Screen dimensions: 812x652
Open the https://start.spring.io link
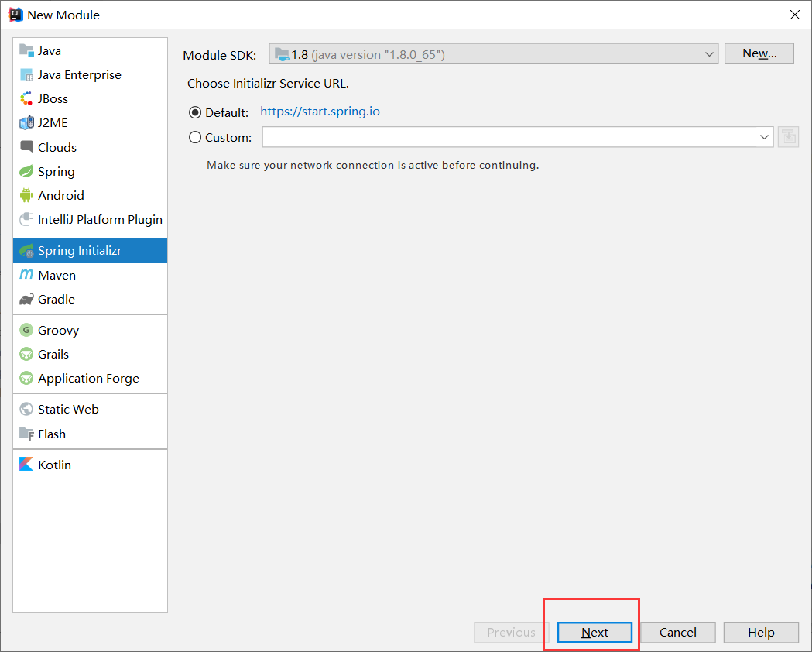(320, 112)
